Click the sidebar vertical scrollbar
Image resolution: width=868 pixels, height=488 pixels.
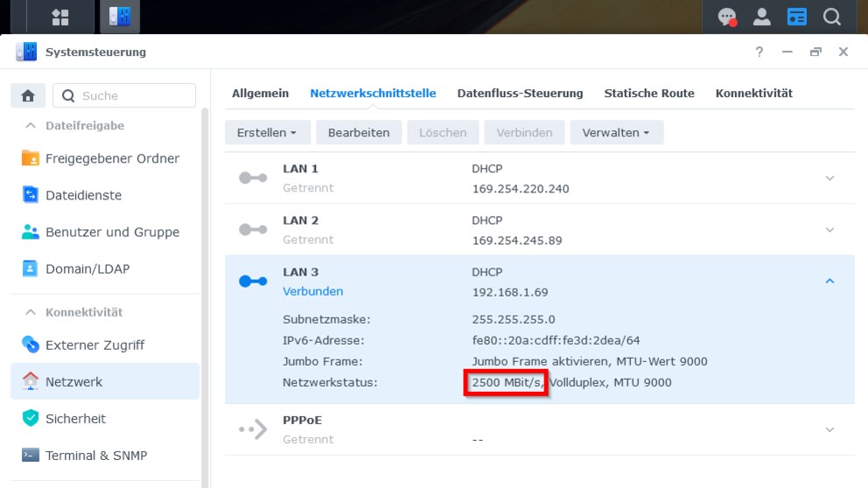pos(204,299)
